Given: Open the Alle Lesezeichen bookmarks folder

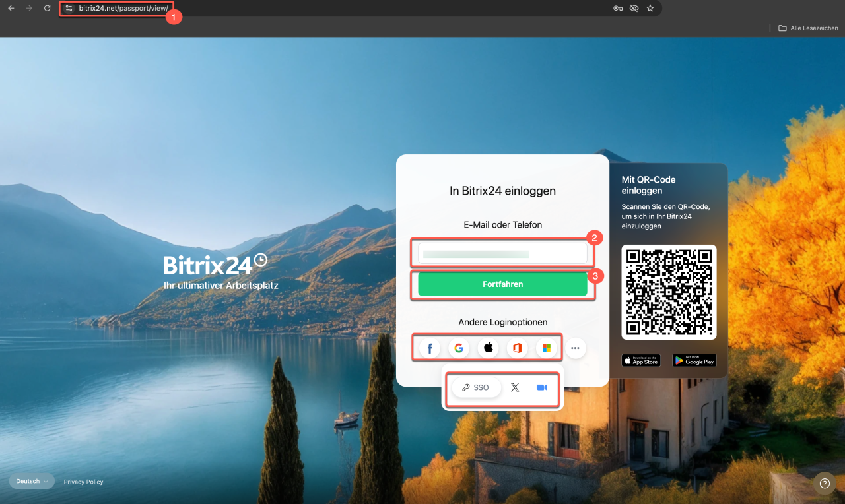Looking at the screenshot, I should pos(808,28).
